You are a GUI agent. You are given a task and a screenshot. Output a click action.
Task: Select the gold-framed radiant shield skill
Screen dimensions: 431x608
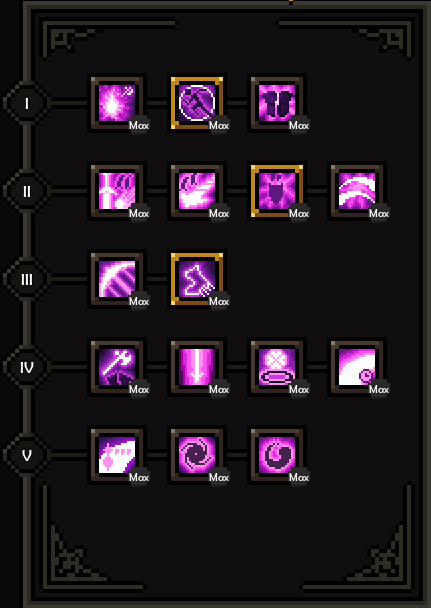tap(277, 191)
